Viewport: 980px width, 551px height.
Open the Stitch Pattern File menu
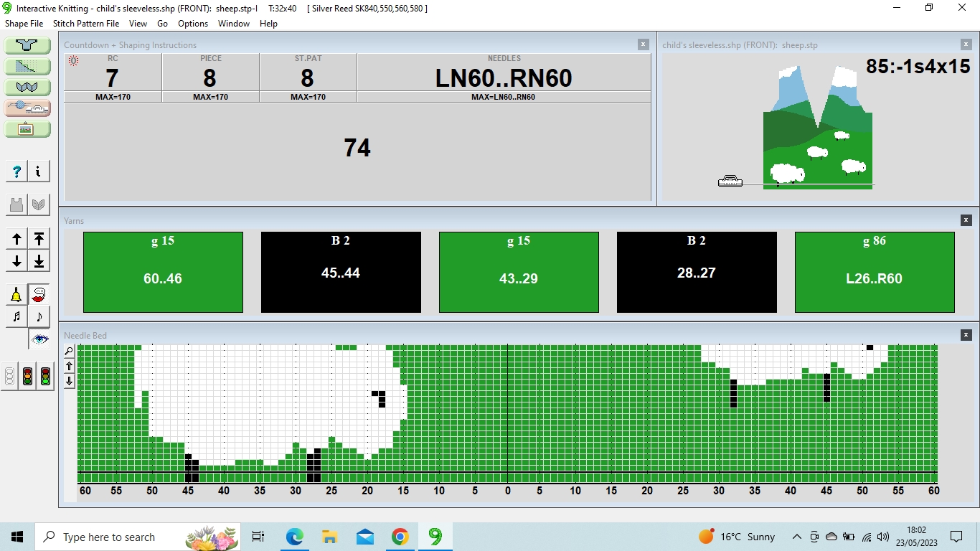click(86, 24)
